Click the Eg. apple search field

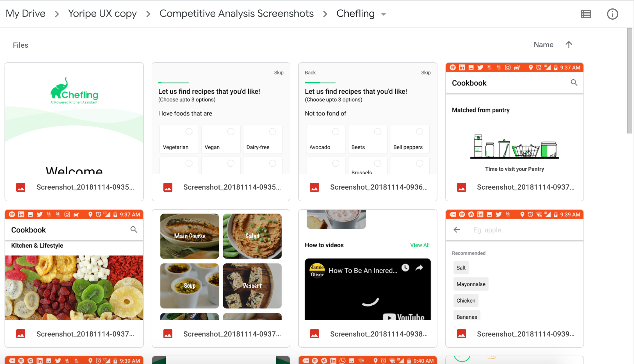(x=487, y=230)
